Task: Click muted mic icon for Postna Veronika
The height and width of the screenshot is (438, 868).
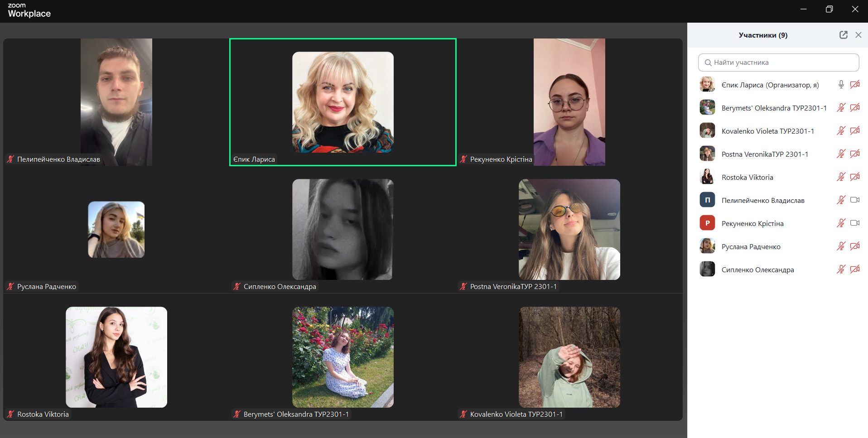Action: [x=841, y=154]
